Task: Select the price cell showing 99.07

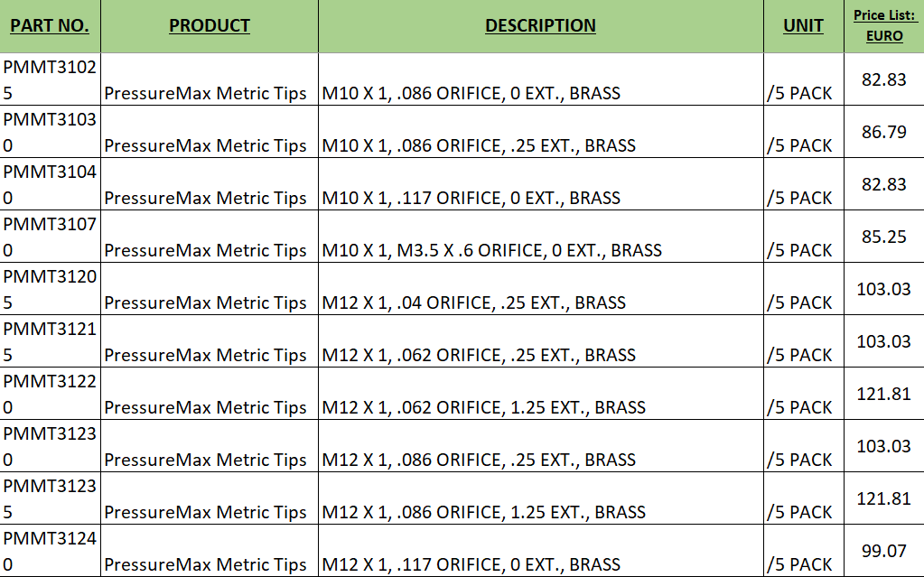Action: coord(884,551)
